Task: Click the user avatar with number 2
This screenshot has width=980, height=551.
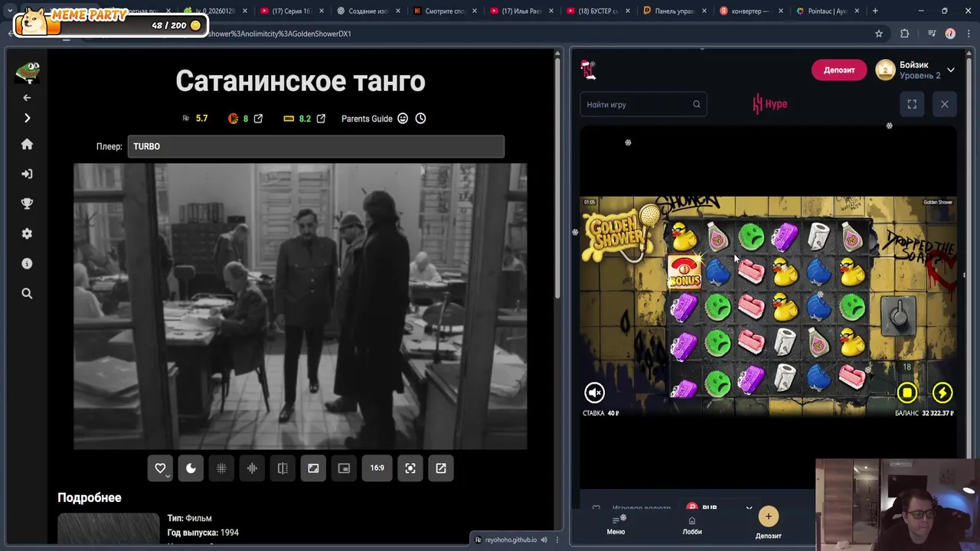Action: click(x=885, y=70)
